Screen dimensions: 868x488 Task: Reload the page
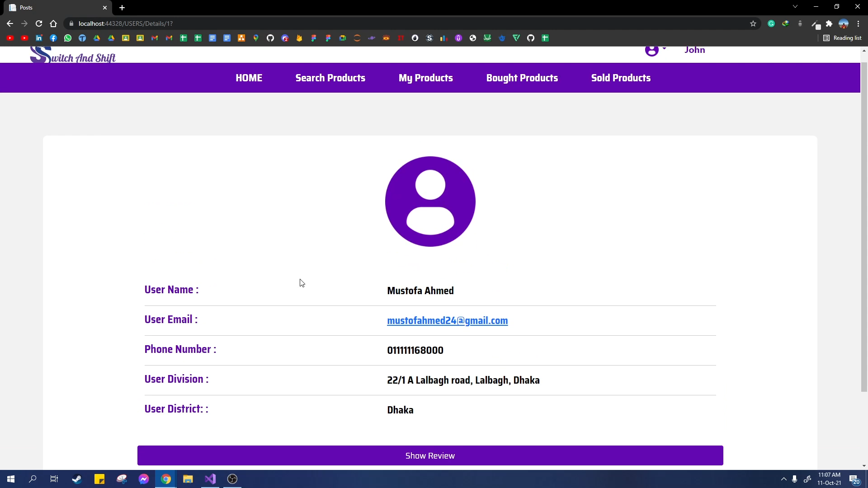(x=39, y=23)
